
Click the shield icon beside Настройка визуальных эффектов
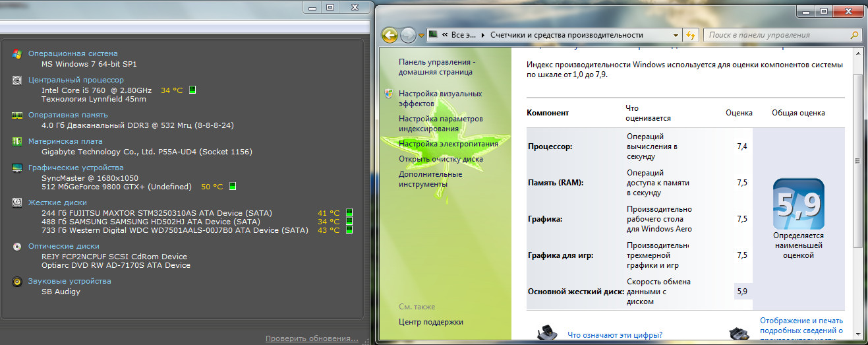pyautogui.click(x=390, y=94)
